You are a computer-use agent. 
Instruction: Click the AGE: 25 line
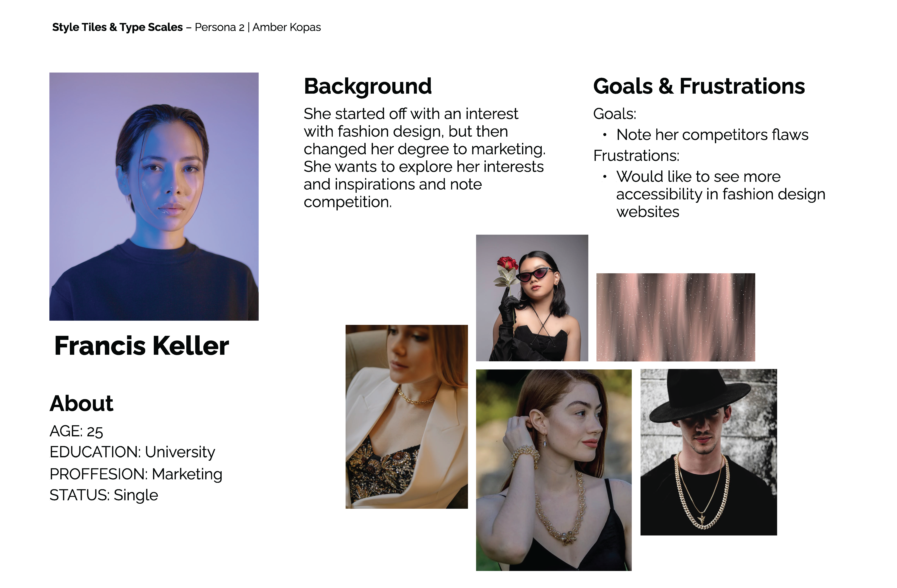coord(76,431)
